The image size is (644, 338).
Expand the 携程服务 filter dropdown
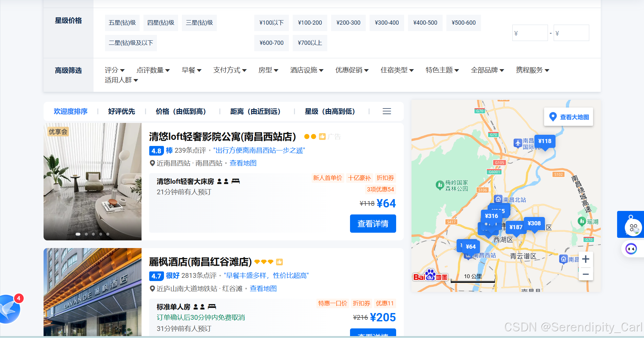tap(533, 70)
